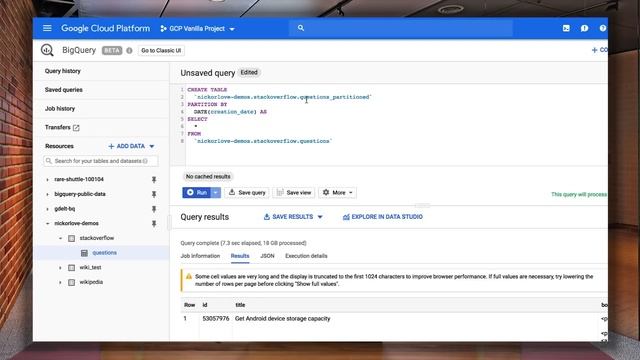Unpin gdelt-bq project
Viewport: 640px width, 360px height.
(x=154, y=209)
